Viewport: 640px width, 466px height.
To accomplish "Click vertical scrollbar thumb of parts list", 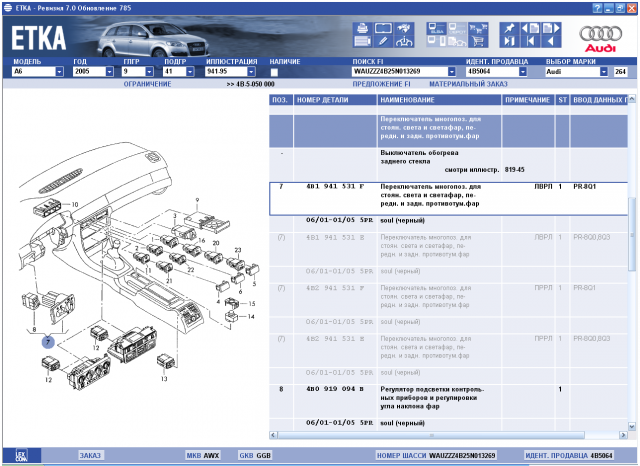I will pyautogui.click(x=632, y=233).
